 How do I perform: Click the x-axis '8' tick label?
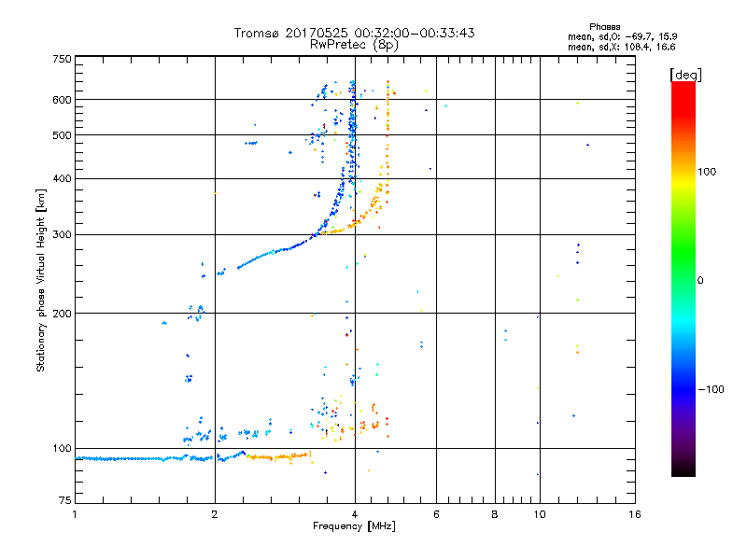coord(495,514)
